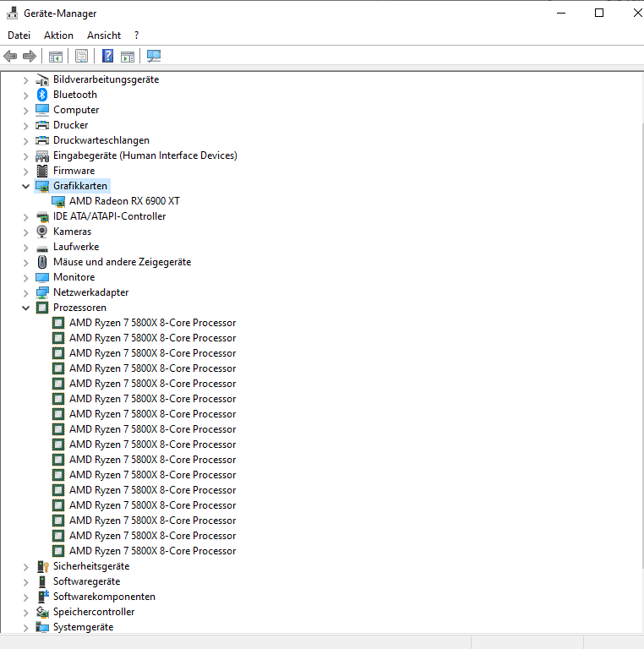Click the Softwarekomponenten icon
644x649 pixels.
click(42, 597)
